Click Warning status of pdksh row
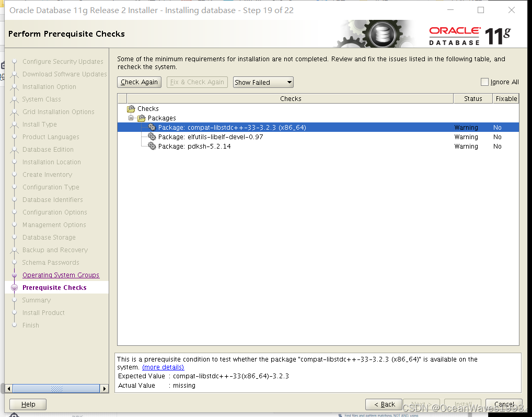The height and width of the screenshot is (417, 532). coord(466,146)
